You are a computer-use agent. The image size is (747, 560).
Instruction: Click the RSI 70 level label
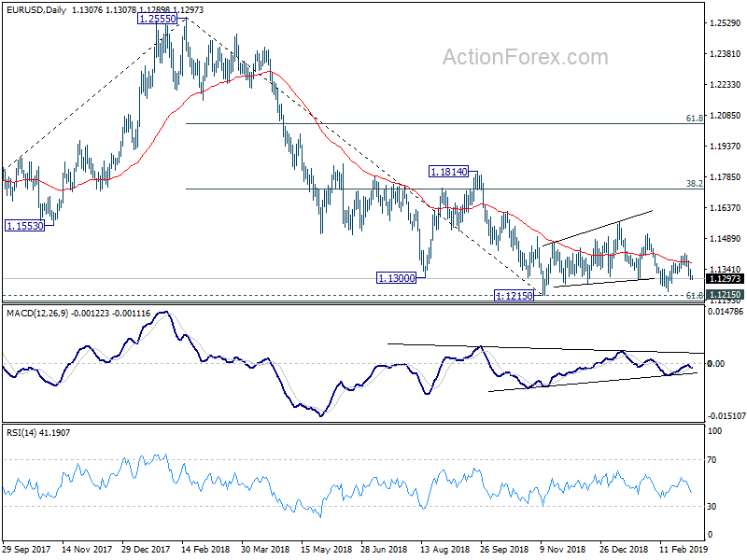point(712,460)
